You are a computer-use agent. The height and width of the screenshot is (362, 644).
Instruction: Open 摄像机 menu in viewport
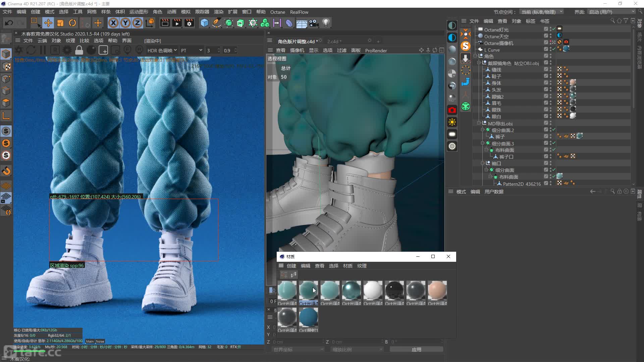[x=297, y=50]
